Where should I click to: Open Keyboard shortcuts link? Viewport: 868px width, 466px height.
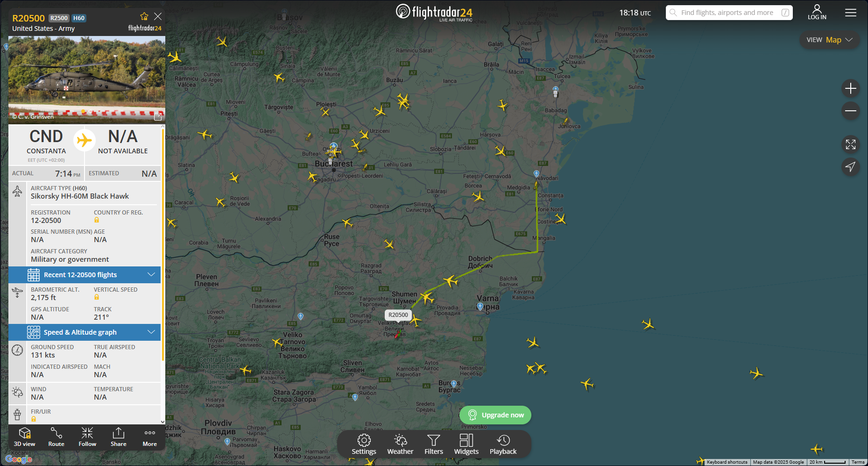point(727,462)
